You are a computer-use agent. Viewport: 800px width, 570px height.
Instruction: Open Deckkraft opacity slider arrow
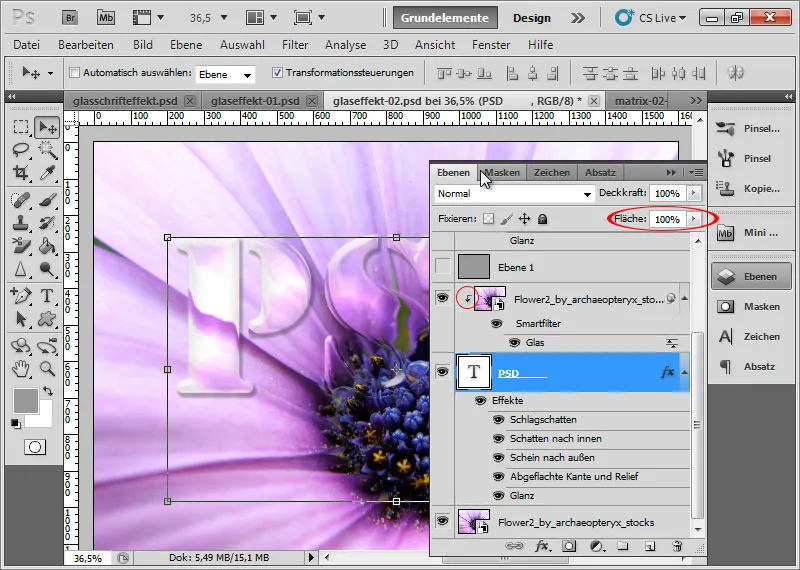(693, 193)
